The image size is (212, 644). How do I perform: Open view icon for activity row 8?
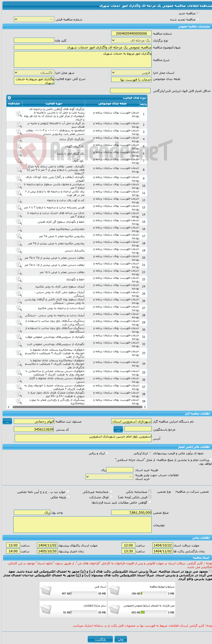(18, 169)
